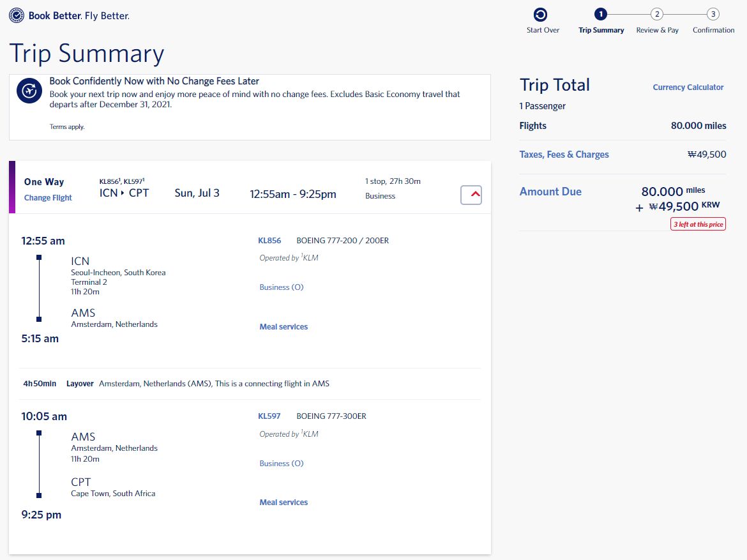Select step 3 Confirmation circle
The image size is (747, 560).
(x=713, y=14)
